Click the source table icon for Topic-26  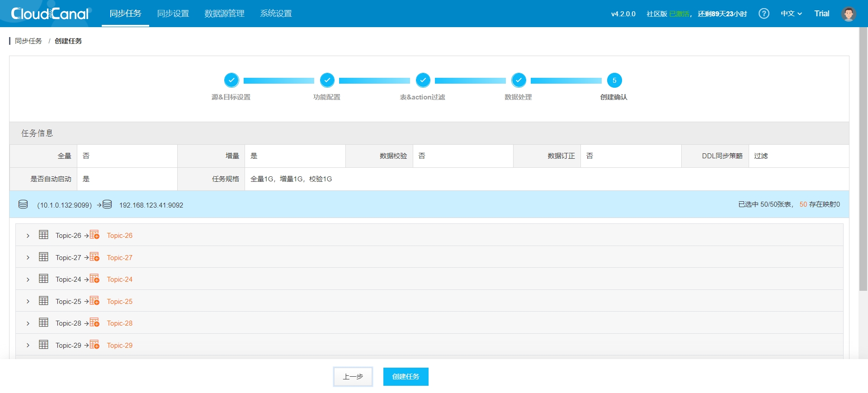click(43, 235)
